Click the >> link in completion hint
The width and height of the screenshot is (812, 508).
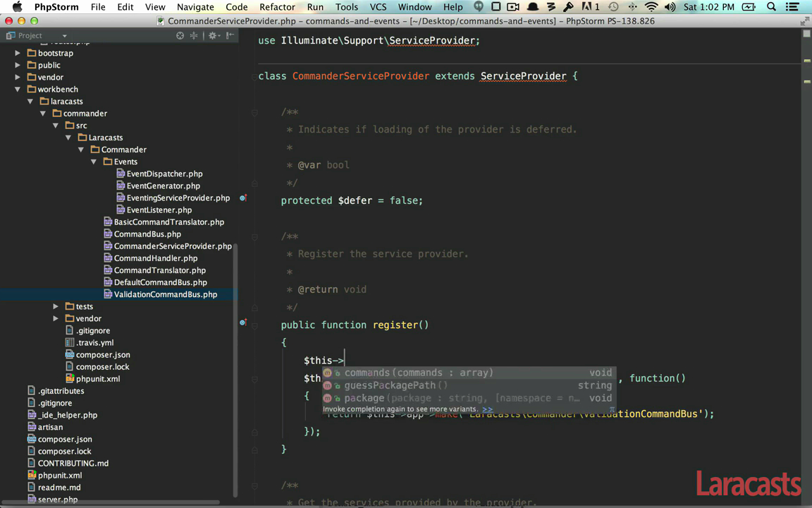tap(487, 409)
